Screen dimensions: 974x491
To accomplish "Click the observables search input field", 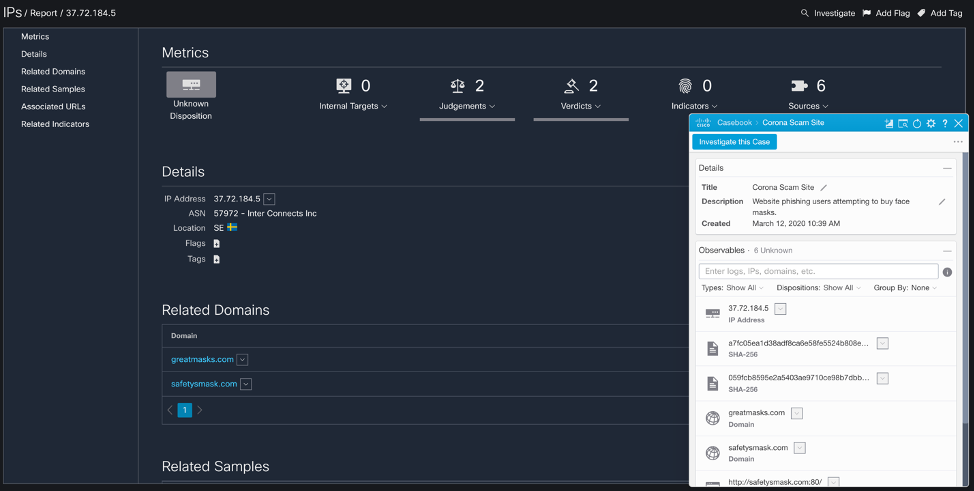I will coord(818,271).
